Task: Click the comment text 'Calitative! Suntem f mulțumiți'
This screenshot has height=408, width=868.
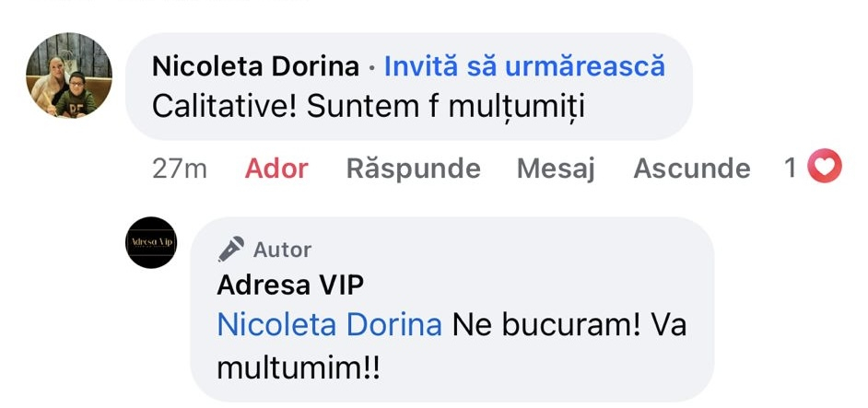Action: tap(369, 106)
